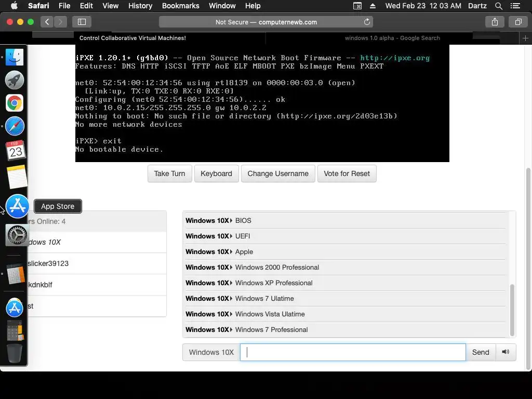Screen dimensions: 532x399
Task: Click the 'UEFI' chat message
Action: pos(345,236)
